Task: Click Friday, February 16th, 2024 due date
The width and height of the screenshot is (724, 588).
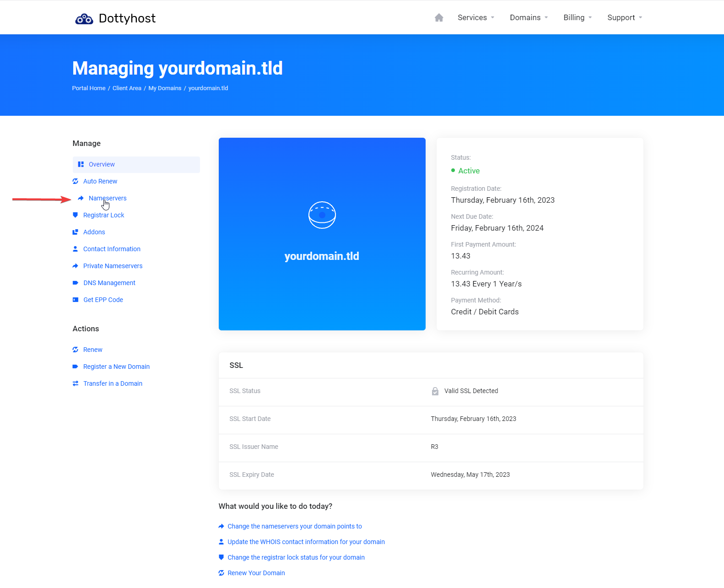Action: point(497,228)
